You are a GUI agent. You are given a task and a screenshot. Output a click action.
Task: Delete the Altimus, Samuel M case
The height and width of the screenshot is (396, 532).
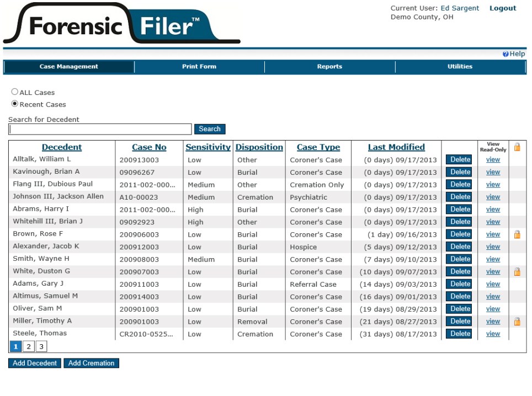pos(459,296)
